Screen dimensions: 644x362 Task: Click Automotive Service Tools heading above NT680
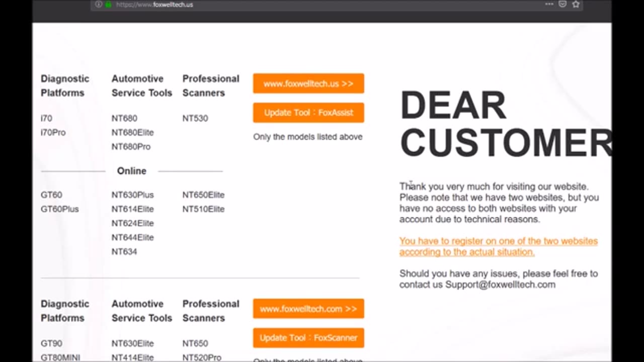[142, 85]
